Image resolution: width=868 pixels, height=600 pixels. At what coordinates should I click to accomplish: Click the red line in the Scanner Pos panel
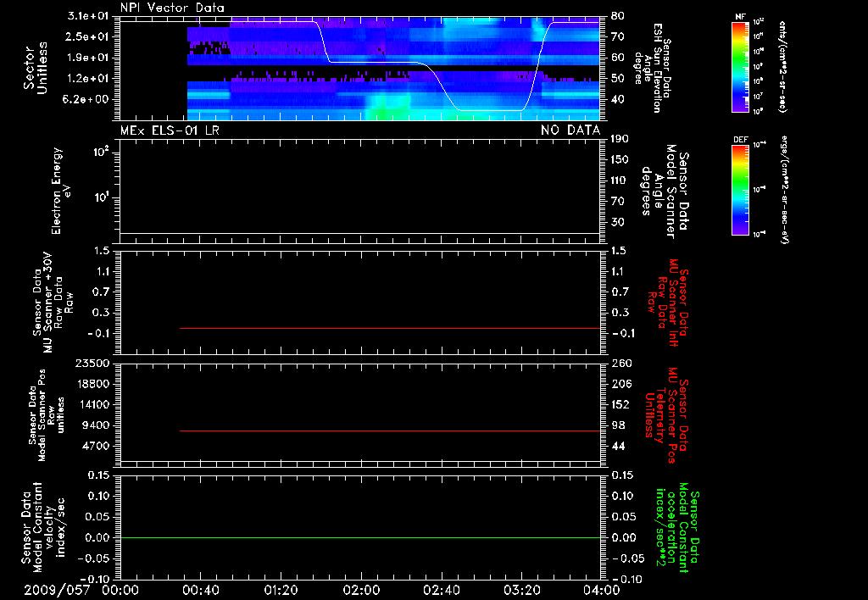tap(390, 431)
